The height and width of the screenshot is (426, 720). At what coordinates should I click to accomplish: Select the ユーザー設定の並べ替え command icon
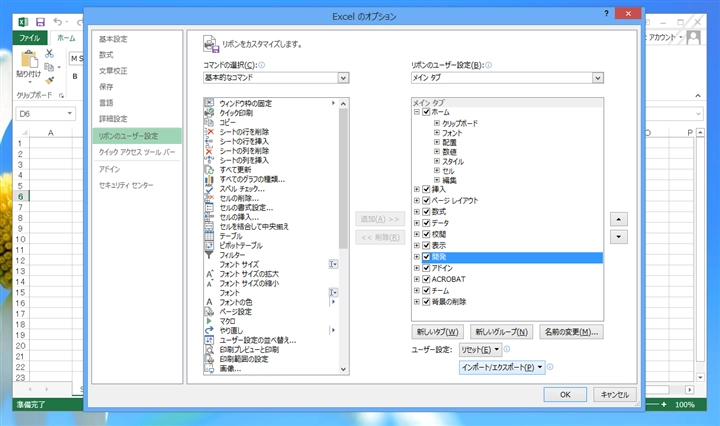click(x=209, y=340)
